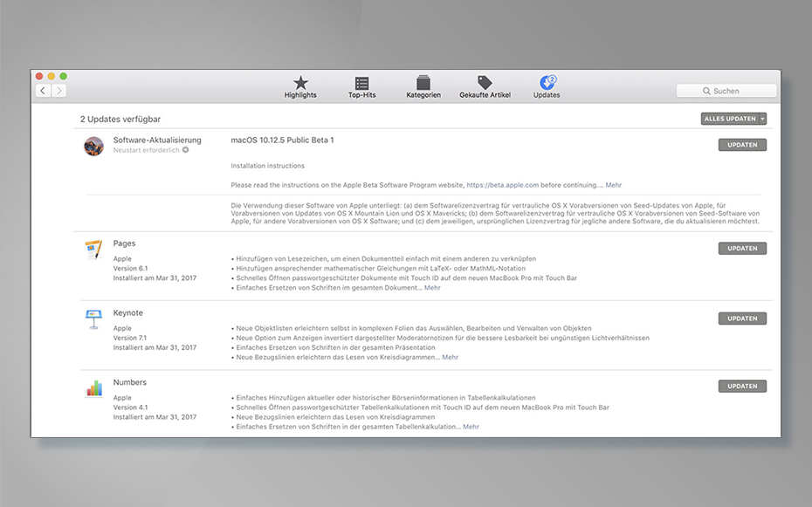Image resolution: width=812 pixels, height=507 pixels.
Task: Click the yellow minimize window button
Action: [52, 76]
